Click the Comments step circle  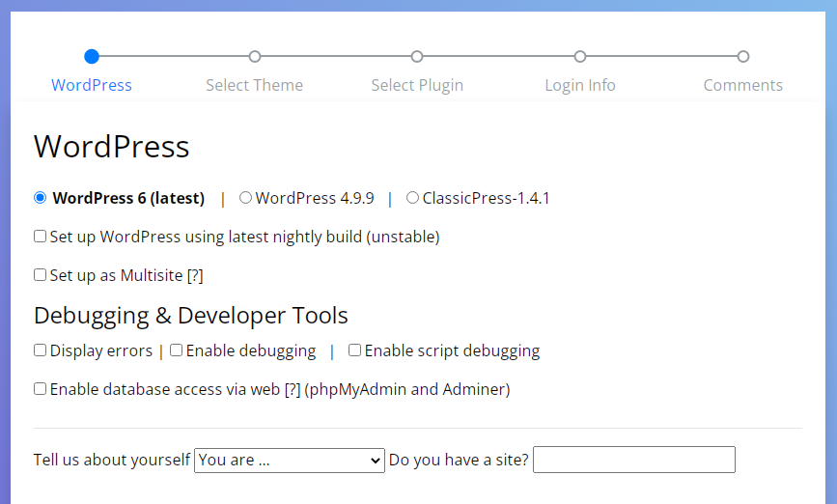tap(743, 56)
